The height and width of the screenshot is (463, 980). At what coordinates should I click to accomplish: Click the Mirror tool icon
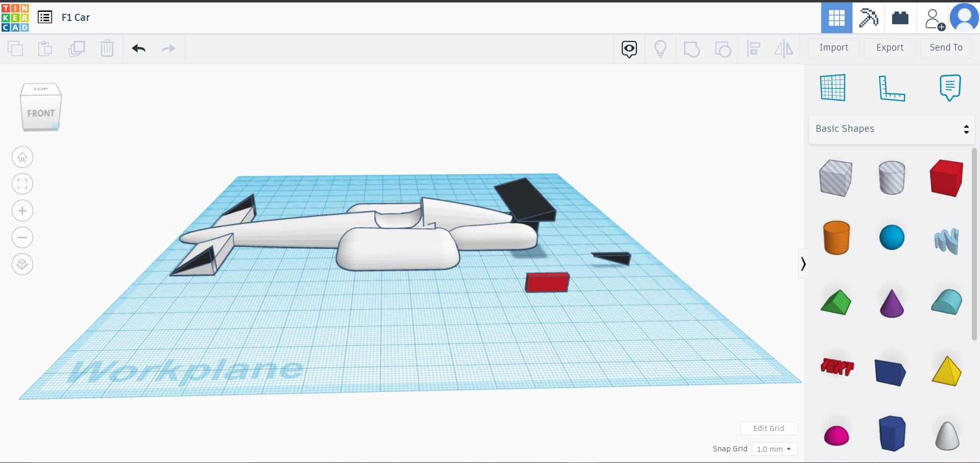[784, 49]
